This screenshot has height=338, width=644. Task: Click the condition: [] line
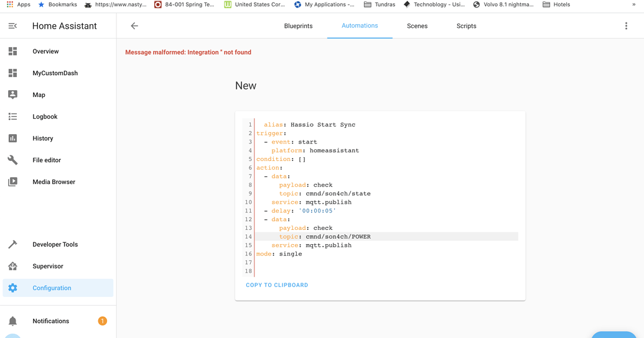click(x=281, y=159)
